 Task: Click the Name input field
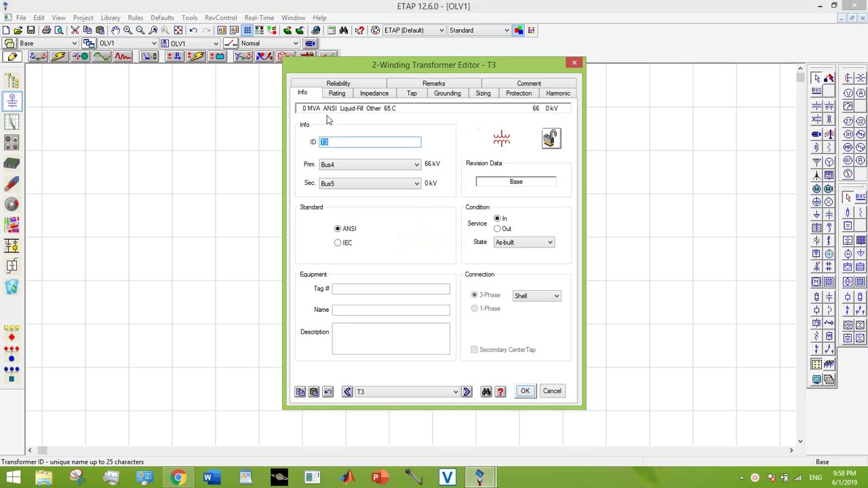point(391,310)
